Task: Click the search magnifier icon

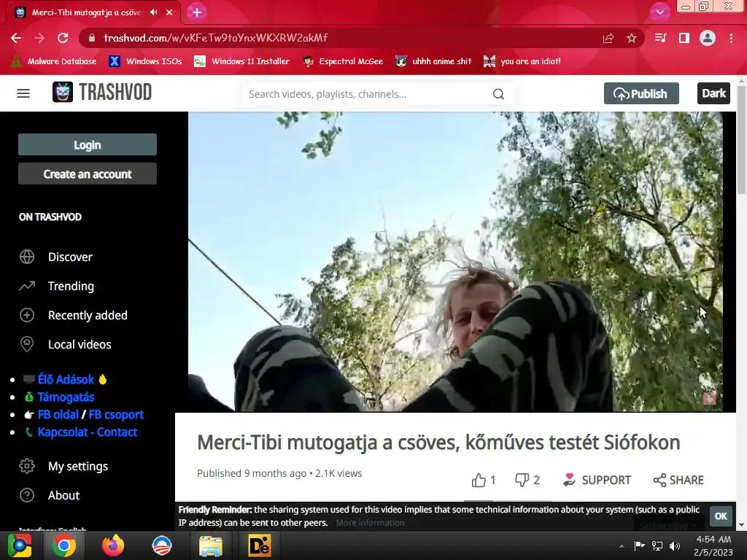Action: (498, 94)
